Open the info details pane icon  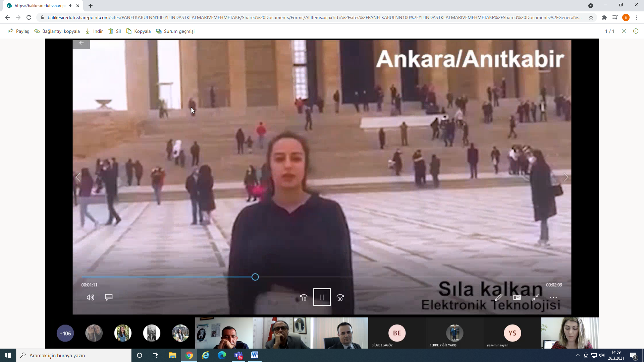(x=636, y=31)
